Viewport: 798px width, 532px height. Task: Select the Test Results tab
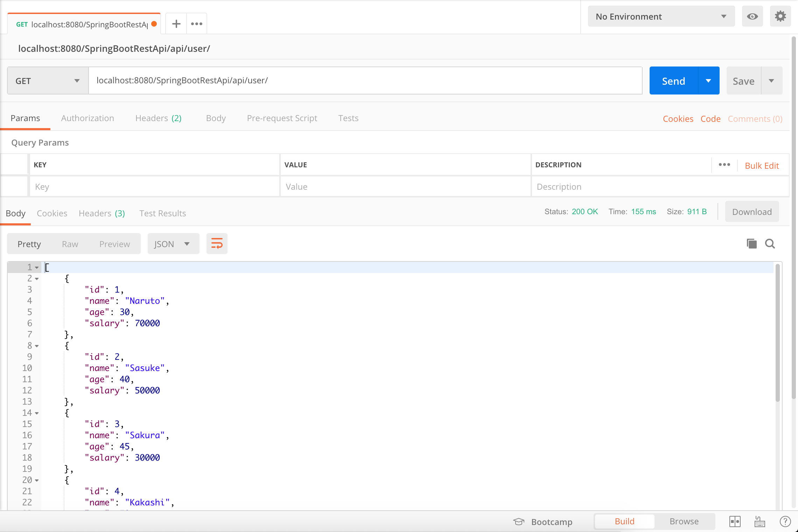coord(162,212)
